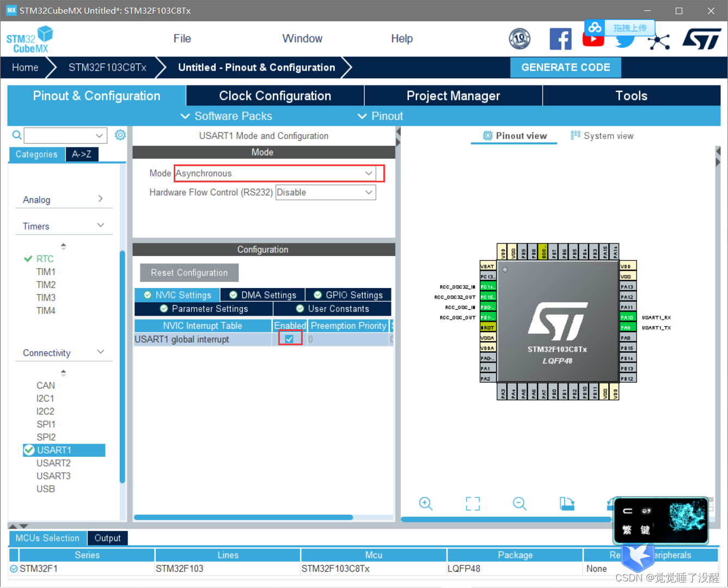Click the PA9 USART1_TX pin on chip
728x588 pixels.
point(627,328)
